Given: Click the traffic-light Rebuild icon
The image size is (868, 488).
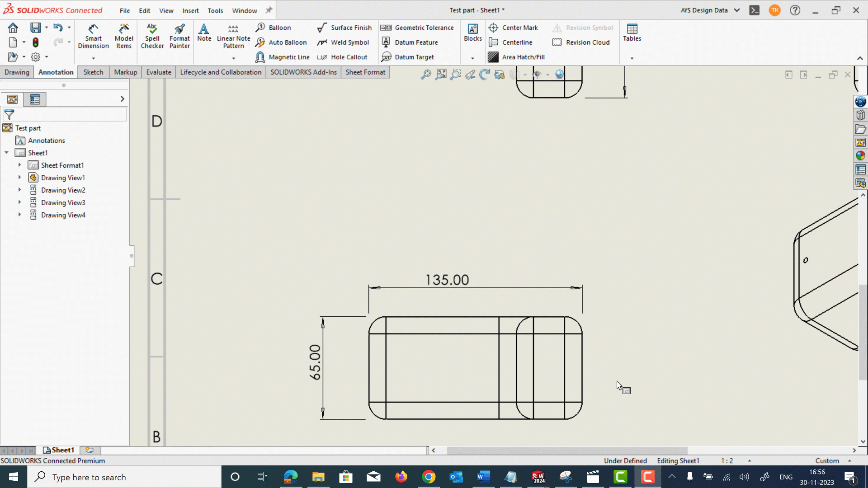Looking at the screenshot, I should point(35,42).
